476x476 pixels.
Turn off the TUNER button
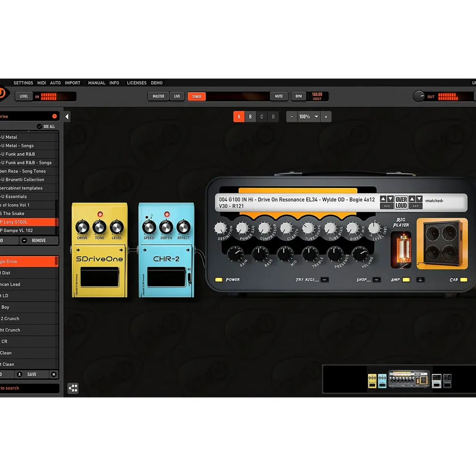[197, 97]
